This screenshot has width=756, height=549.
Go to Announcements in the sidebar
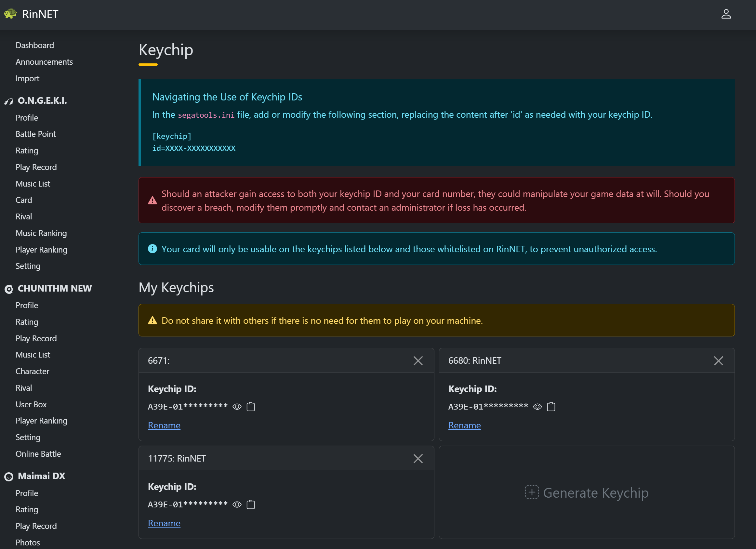click(x=44, y=62)
